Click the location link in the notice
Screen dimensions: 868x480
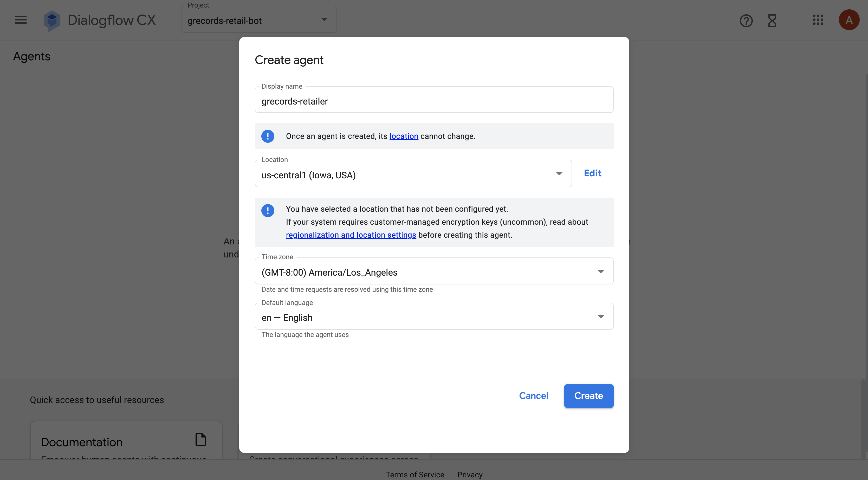(x=403, y=136)
